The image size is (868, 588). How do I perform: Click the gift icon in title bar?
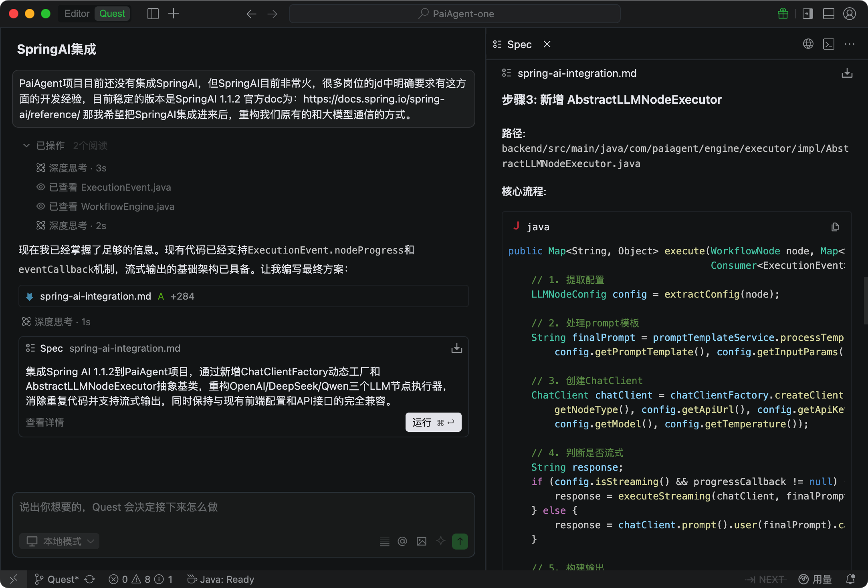(783, 14)
